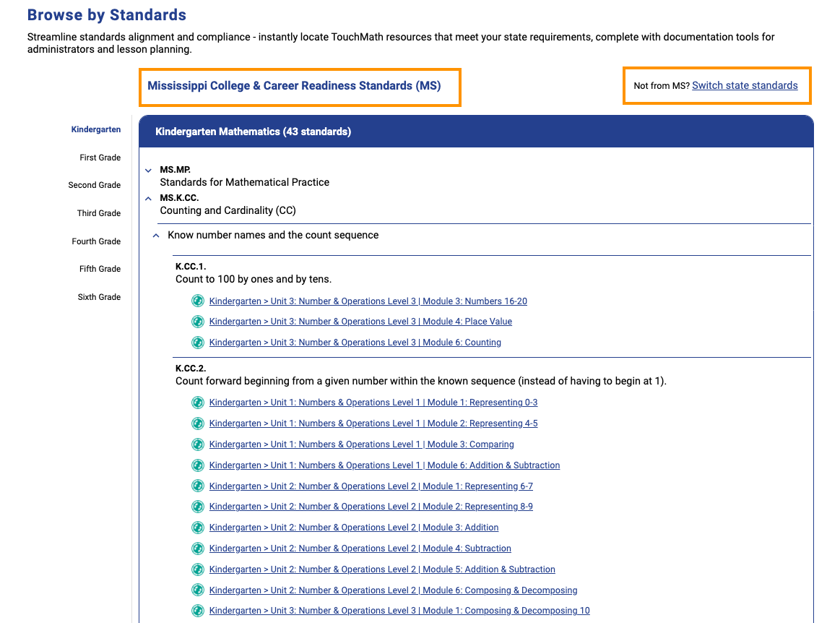Click globe icon beside Module 3: Numbers 16-20

tap(198, 301)
